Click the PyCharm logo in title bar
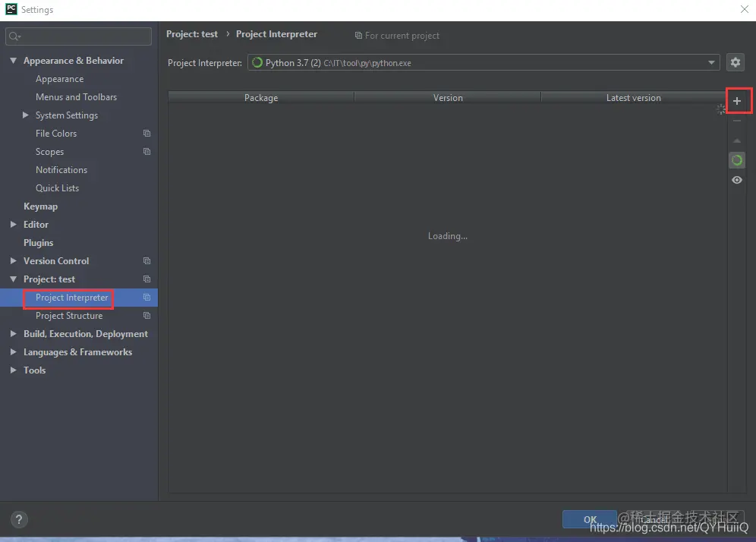Screen dimensions: 756x542 click(x=11, y=9)
